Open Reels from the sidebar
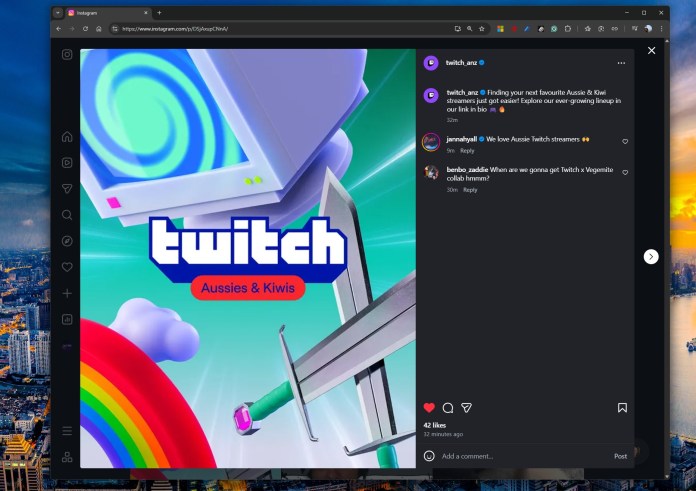Viewport: 696px width, 491px height. [67, 163]
